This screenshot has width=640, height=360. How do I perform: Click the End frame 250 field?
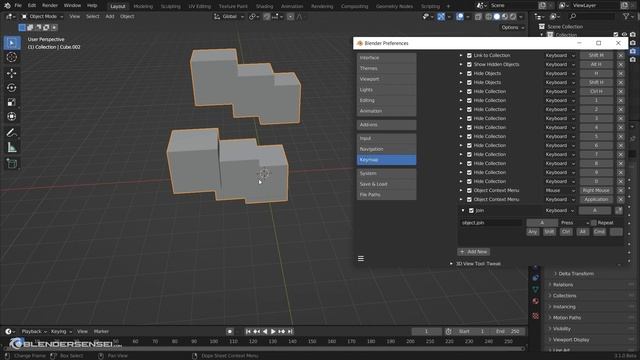click(507, 331)
